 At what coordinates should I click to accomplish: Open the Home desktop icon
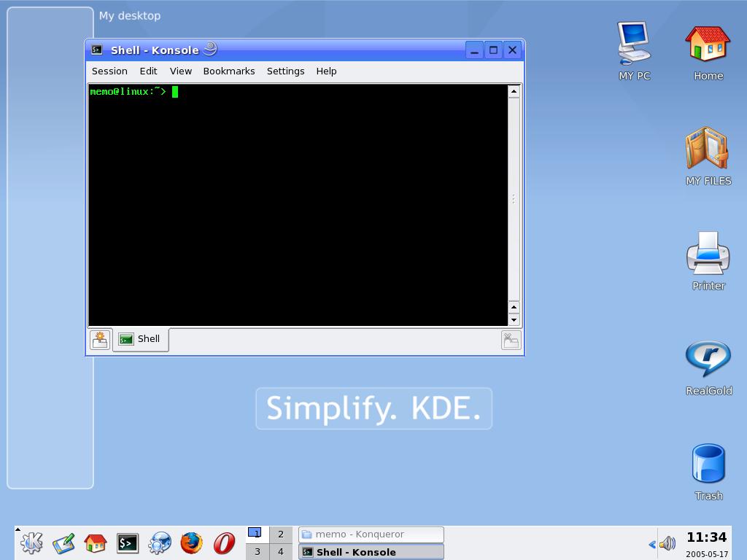coord(708,52)
